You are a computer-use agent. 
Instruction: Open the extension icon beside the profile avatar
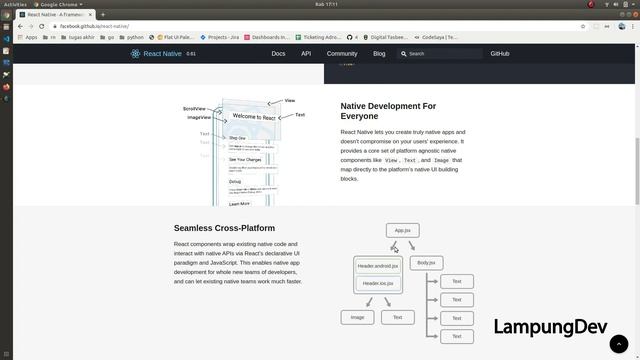(x=607, y=26)
